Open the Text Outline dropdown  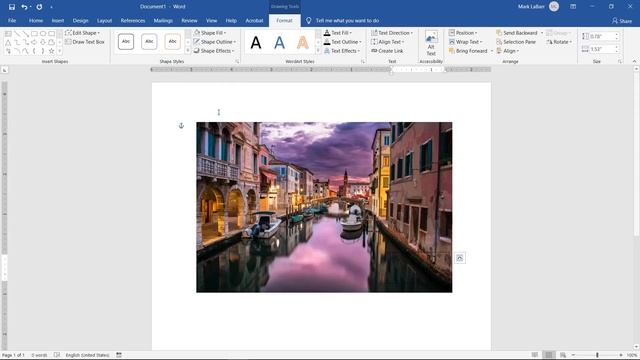pyautogui.click(x=342, y=42)
